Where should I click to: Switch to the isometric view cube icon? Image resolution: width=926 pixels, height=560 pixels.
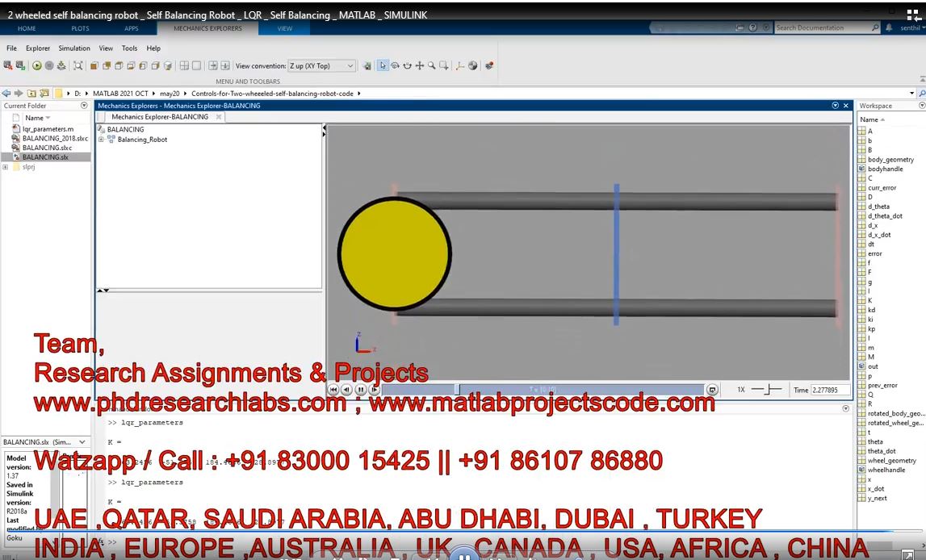tap(168, 65)
